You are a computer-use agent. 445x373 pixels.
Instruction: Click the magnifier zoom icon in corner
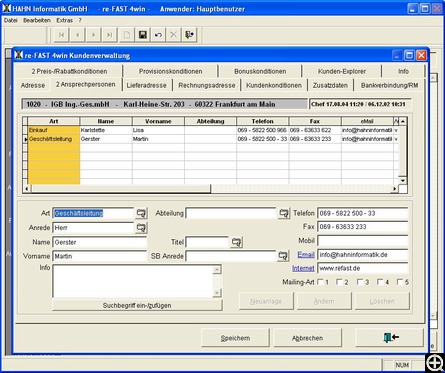[435, 362]
